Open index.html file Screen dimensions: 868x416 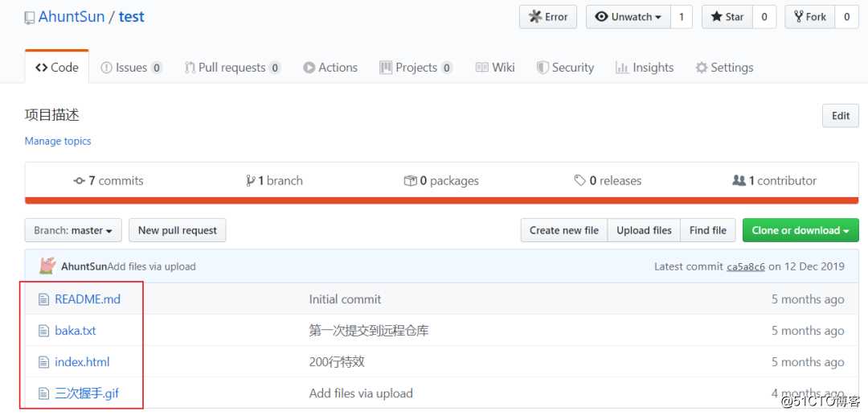pyautogui.click(x=82, y=362)
